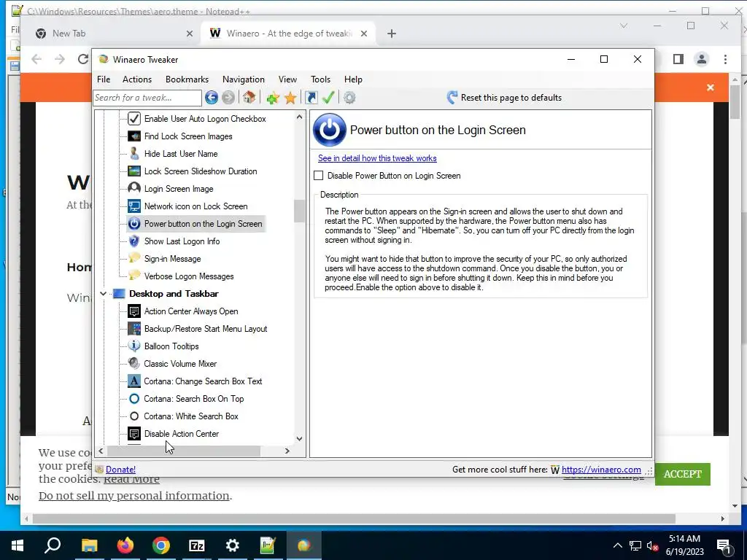Click the large blue power icon header
The image size is (747, 560).
click(x=329, y=130)
